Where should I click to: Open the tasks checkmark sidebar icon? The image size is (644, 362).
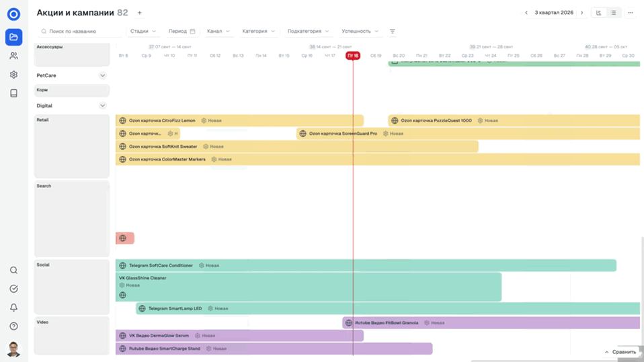point(13,289)
